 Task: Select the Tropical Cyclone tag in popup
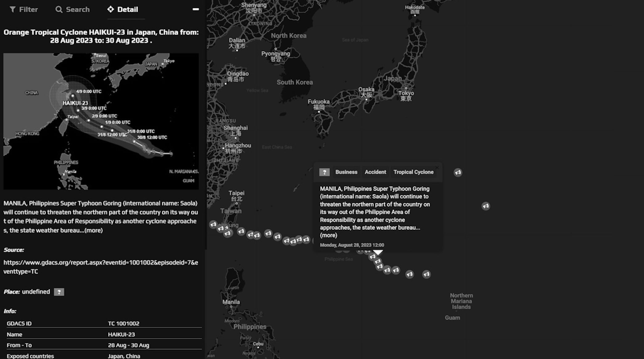pyautogui.click(x=413, y=172)
